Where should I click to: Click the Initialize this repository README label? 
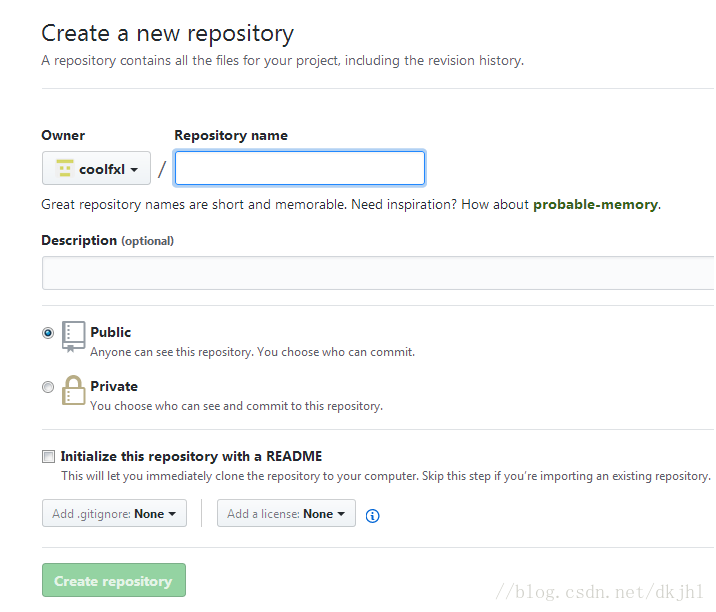coord(191,456)
